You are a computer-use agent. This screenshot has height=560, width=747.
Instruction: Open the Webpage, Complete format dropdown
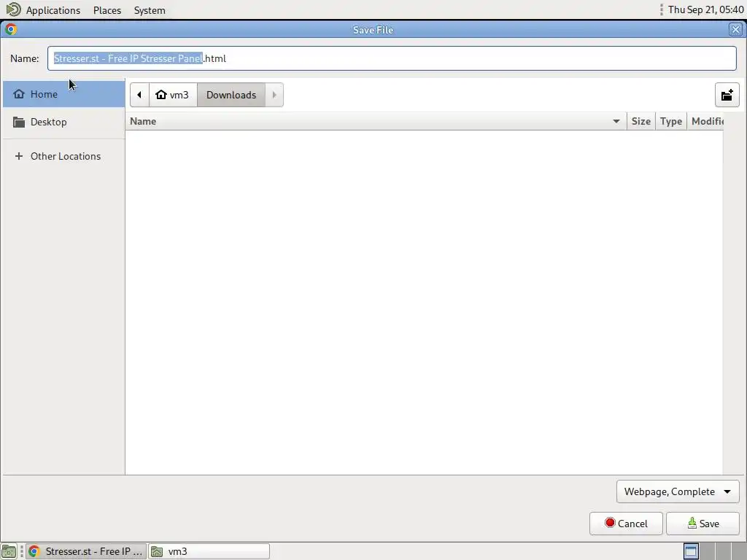point(678,491)
